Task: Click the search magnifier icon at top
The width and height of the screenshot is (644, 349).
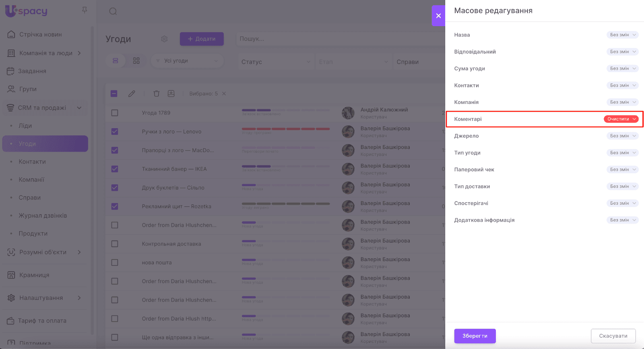Action: (113, 11)
